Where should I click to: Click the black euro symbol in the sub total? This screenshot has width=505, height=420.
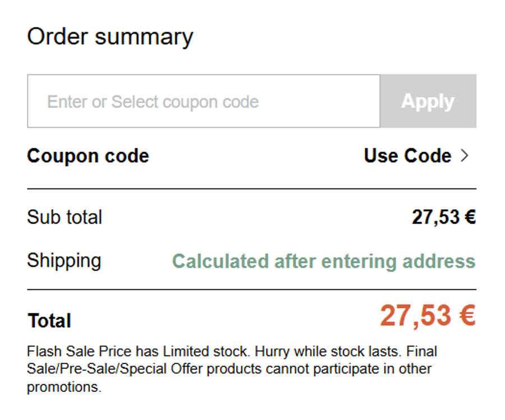point(470,217)
